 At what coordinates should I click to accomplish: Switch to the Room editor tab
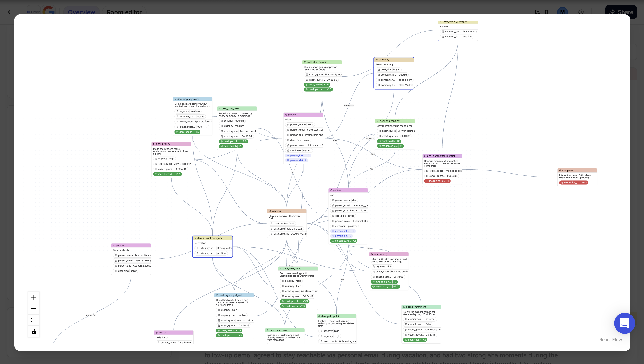point(124,12)
